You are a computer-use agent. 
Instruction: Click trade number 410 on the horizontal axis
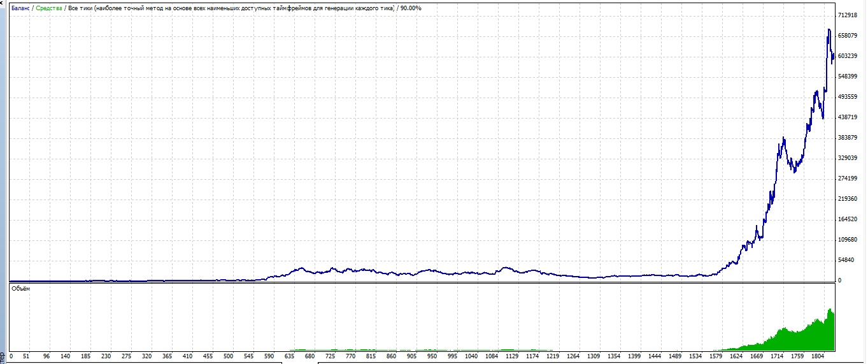[187, 357]
